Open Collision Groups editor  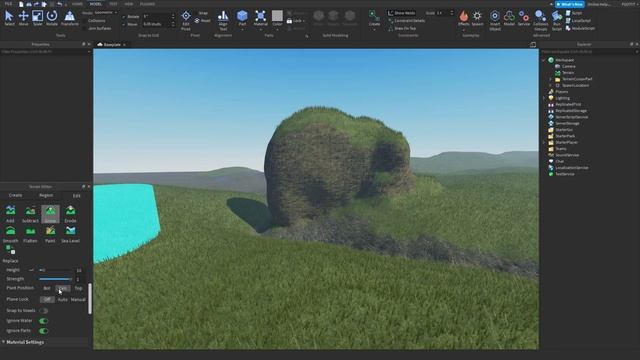coord(540,20)
